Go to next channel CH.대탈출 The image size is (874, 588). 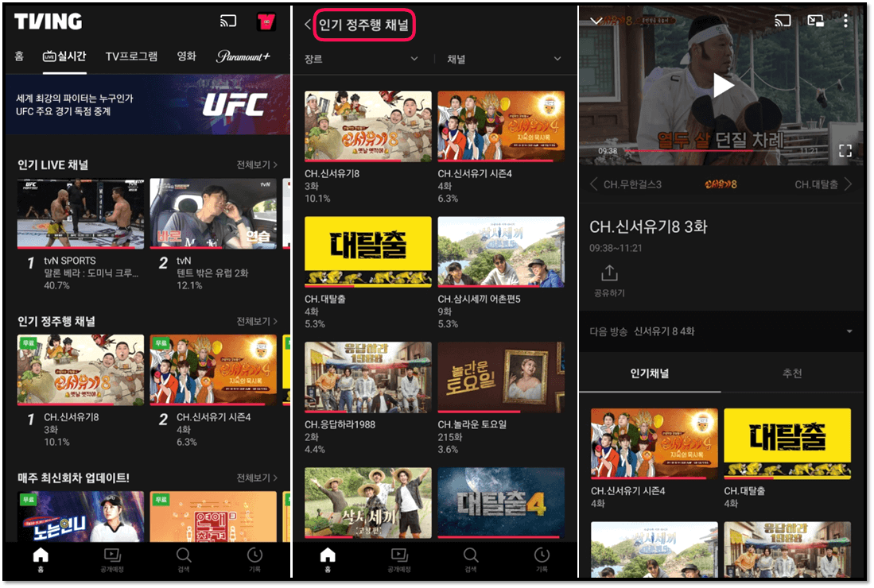[x=823, y=184]
